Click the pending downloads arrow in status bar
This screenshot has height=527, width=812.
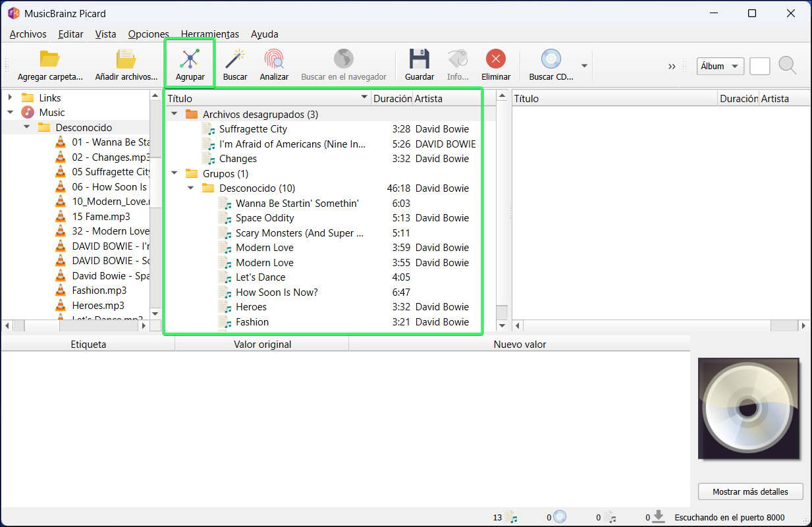click(x=658, y=518)
